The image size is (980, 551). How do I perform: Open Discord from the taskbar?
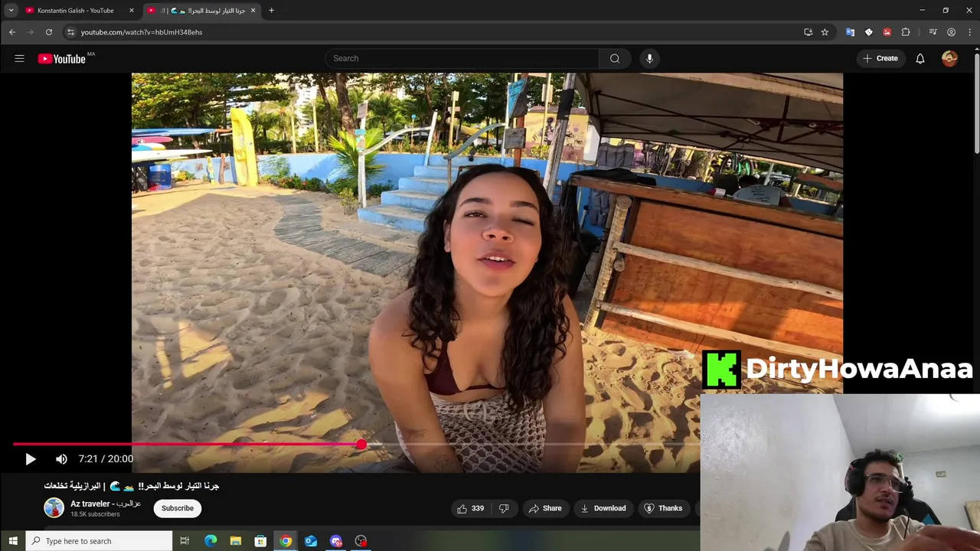tap(336, 541)
